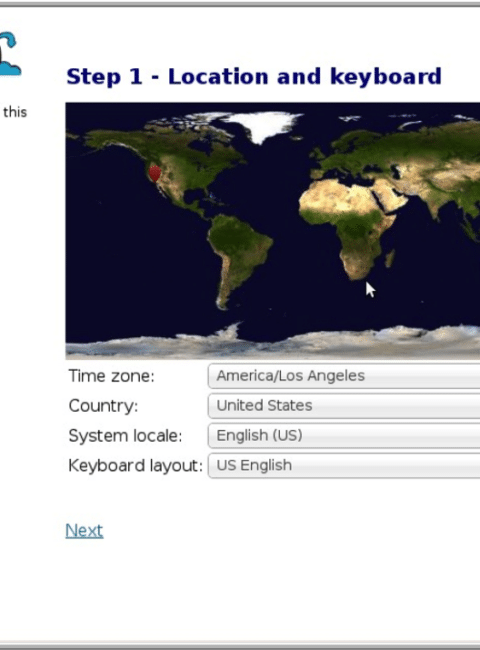The height and width of the screenshot is (650, 480).
Task: Click the 'System locale:' label
Action: click(125, 436)
